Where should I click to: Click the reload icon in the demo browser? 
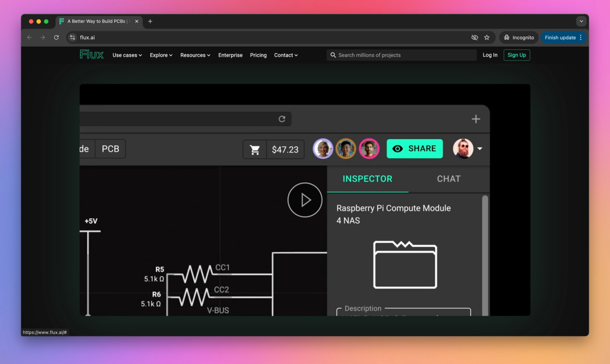coord(282,119)
